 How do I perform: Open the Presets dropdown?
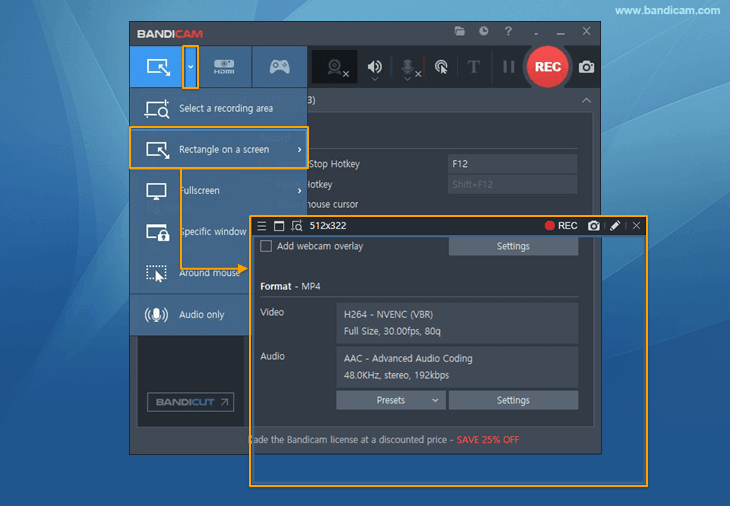[391, 400]
